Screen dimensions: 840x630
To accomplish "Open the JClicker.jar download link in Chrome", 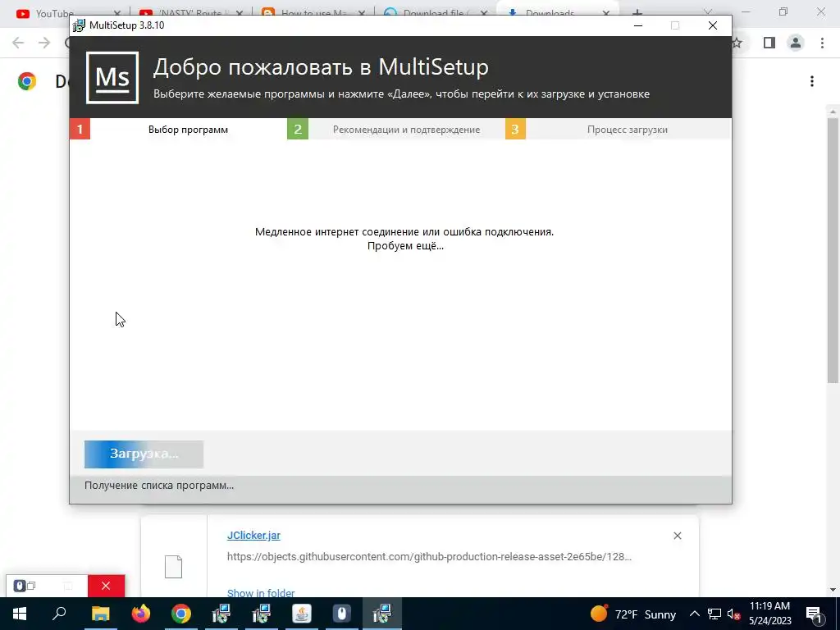I will click(253, 535).
